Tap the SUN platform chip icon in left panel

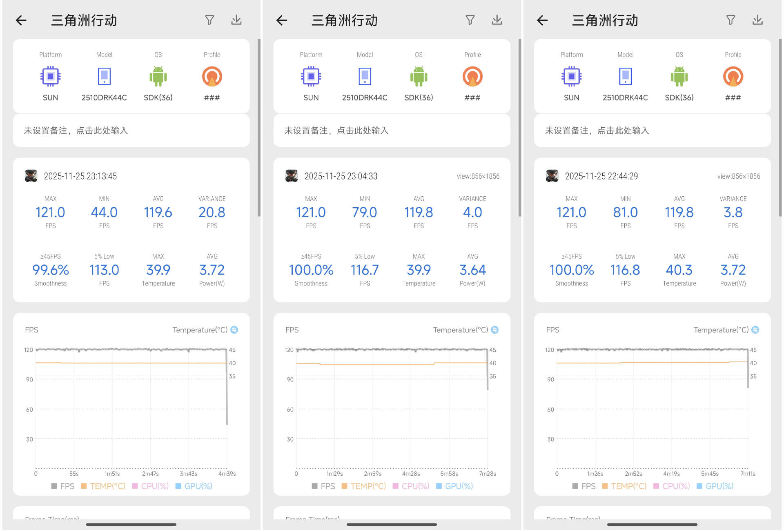click(50, 77)
